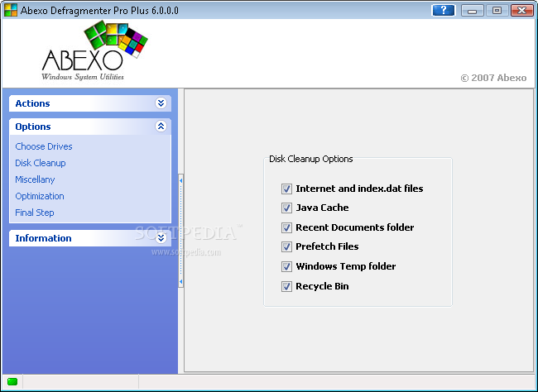The height and width of the screenshot is (392, 538).
Task: Open the Optimization option
Action: point(40,196)
